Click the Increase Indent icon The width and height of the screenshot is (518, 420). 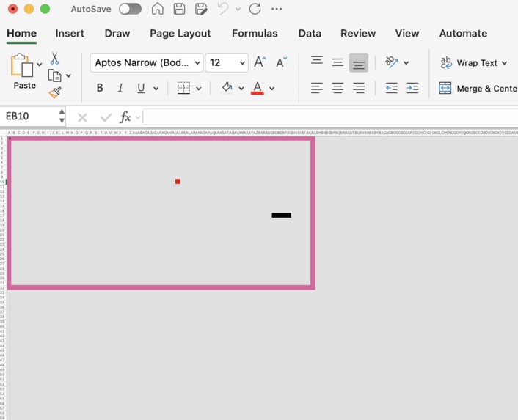[412, 88]
